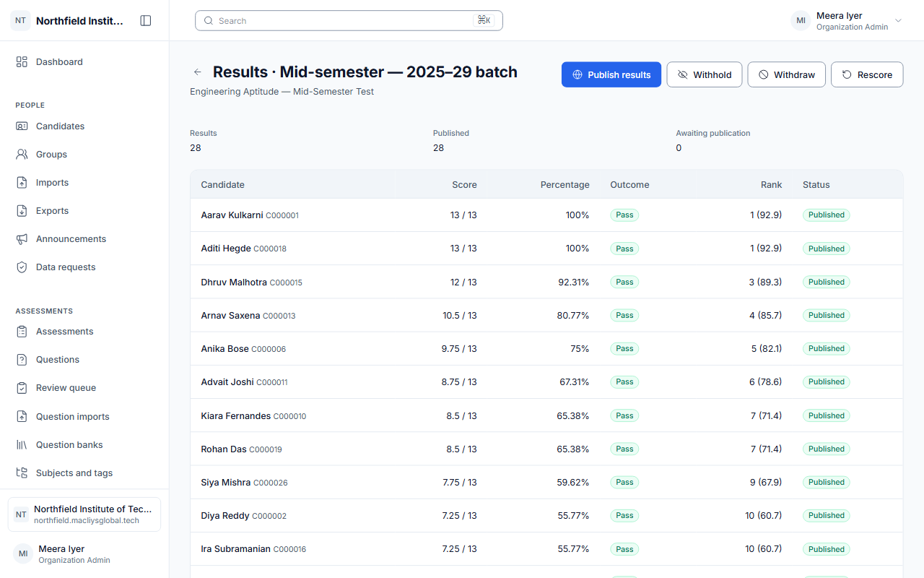Image resolution: width=924 pixels, height=578 pixels.
Task: Click the Question banks library icon
Action: click(x=22, y=445)
